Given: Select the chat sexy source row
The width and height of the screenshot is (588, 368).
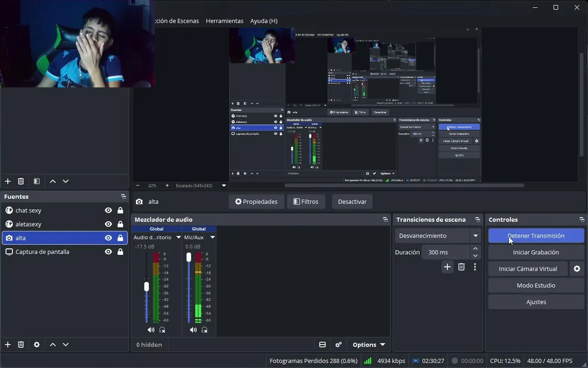Looking at the screenshot, I should [x=64, y=210].
